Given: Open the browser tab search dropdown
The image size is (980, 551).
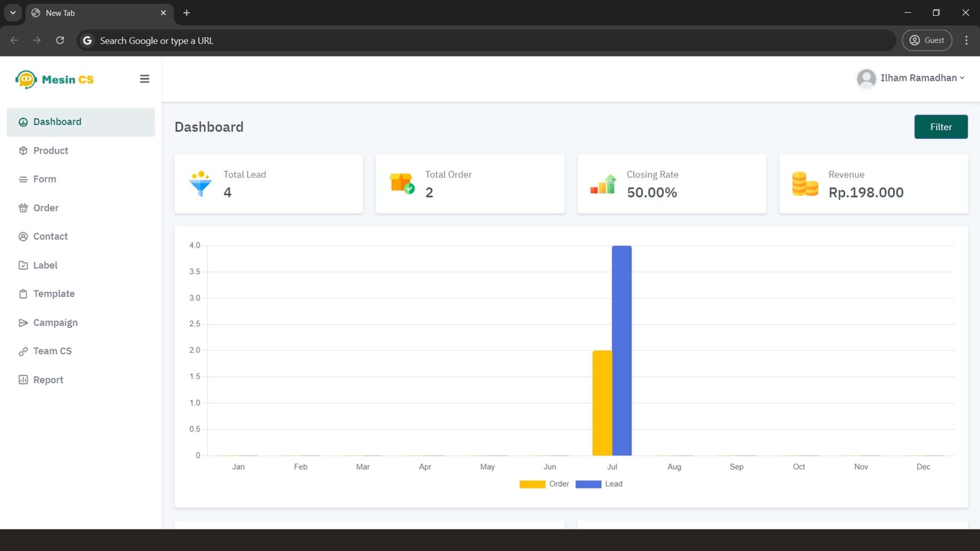Looking at the screenshot, I should [x=13, y=13].
